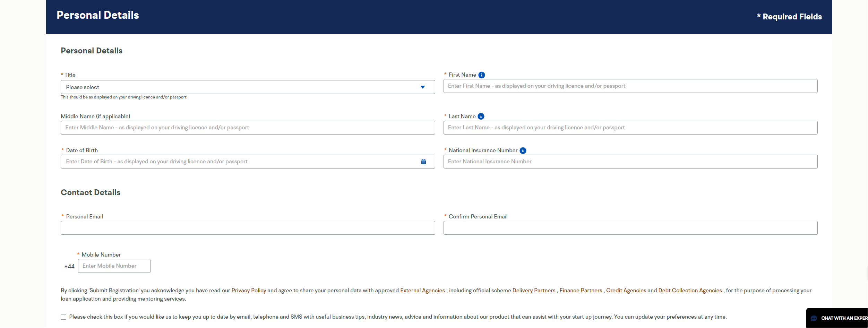Image resolution: width=868 pixels, height=328 pixels.
Task: Open the Finance Partners link
Action: pos(581,291)
